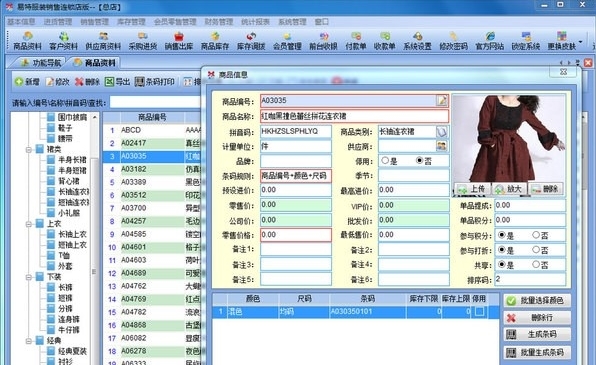Select 参与积分 是 radio button
This screenshot has width=596, height=365.
(502, 235)
